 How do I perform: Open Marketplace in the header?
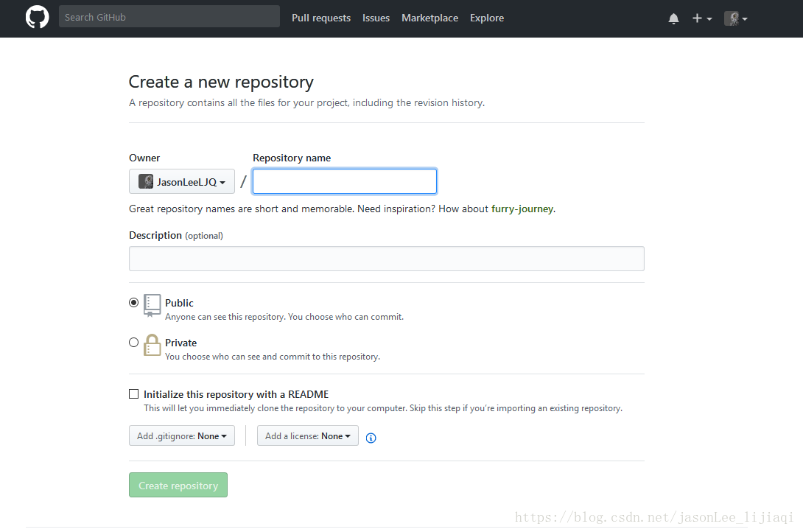pos(429,18)
